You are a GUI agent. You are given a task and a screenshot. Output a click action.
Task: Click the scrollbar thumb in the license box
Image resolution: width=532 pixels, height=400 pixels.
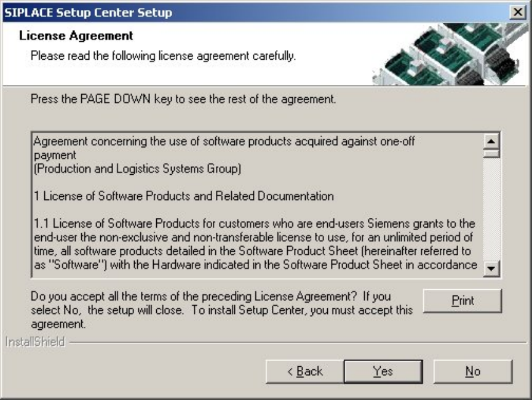pyautogui.click(x=491, y=153)
